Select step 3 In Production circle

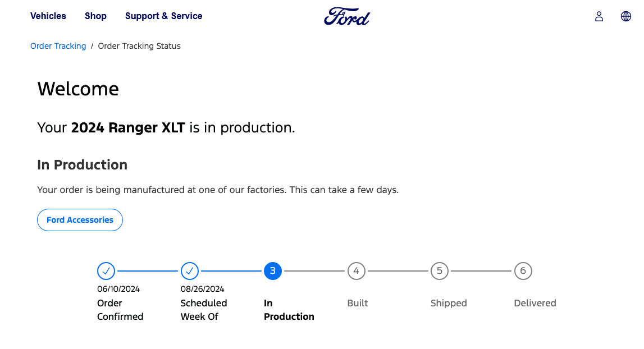(x=273, y=271)
